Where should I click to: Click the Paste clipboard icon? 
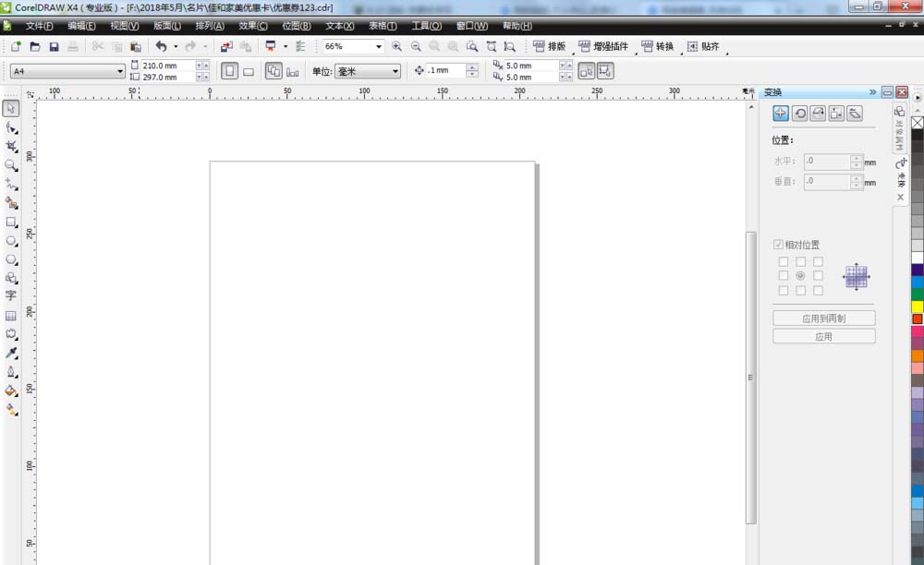(x=136, y=46)
